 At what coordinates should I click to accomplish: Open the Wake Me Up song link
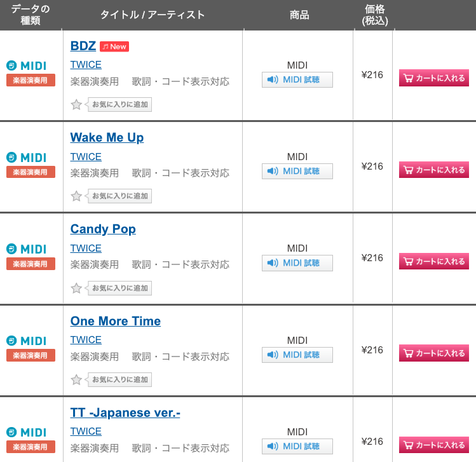pyautogui.click(x=107, y=137)
